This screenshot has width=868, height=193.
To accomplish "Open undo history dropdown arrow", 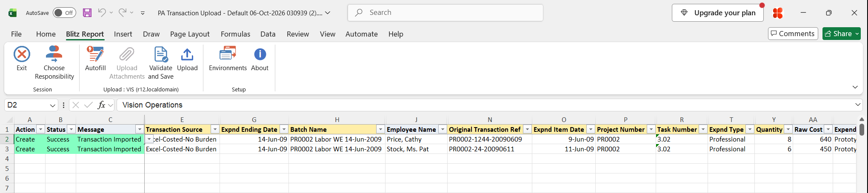I will [111, 13].
